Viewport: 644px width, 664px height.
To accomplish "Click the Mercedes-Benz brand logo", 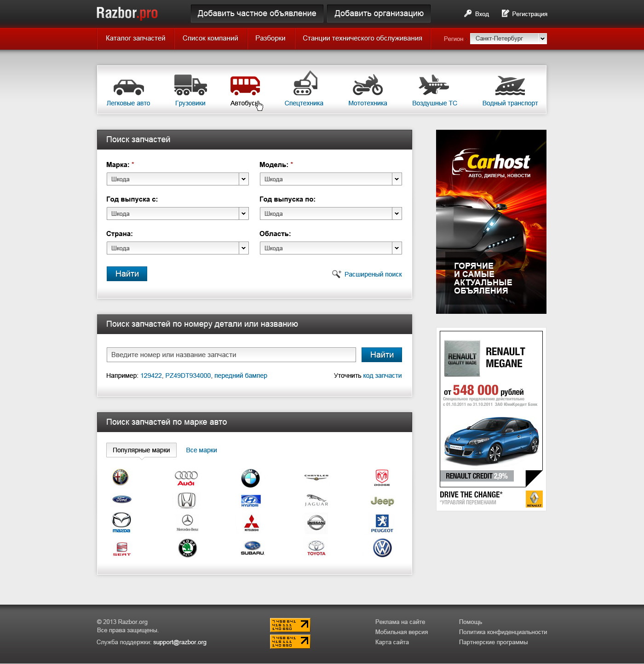I will tap(187, 523).
